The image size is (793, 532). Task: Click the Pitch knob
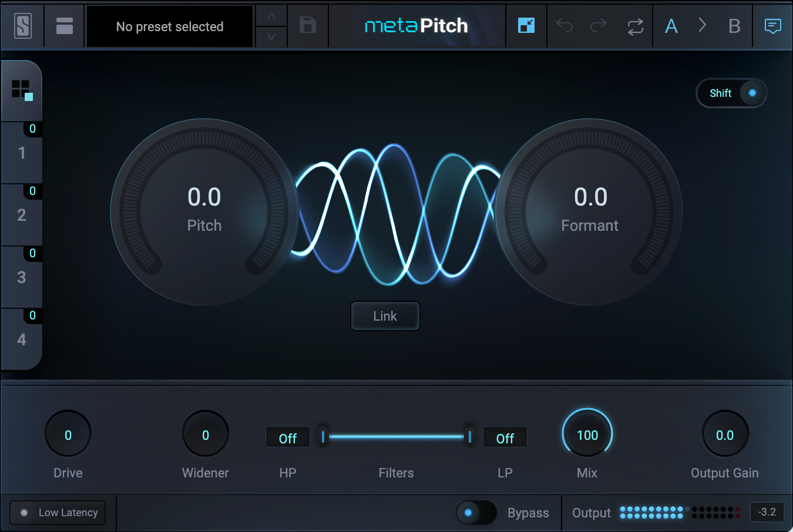[204, 212]
